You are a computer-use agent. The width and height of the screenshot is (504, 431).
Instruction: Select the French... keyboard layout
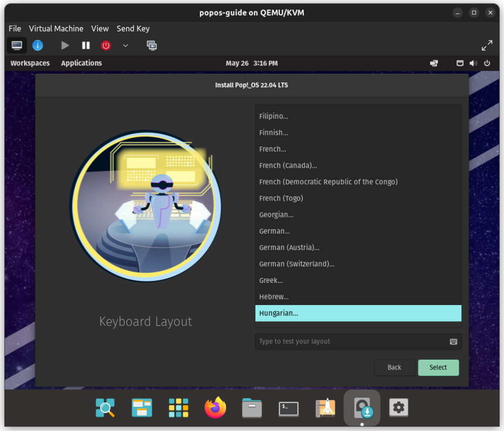[x=358, y=149]
